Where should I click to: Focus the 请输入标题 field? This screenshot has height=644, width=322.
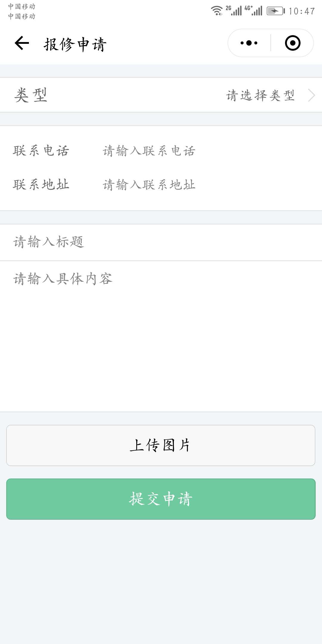161,242
